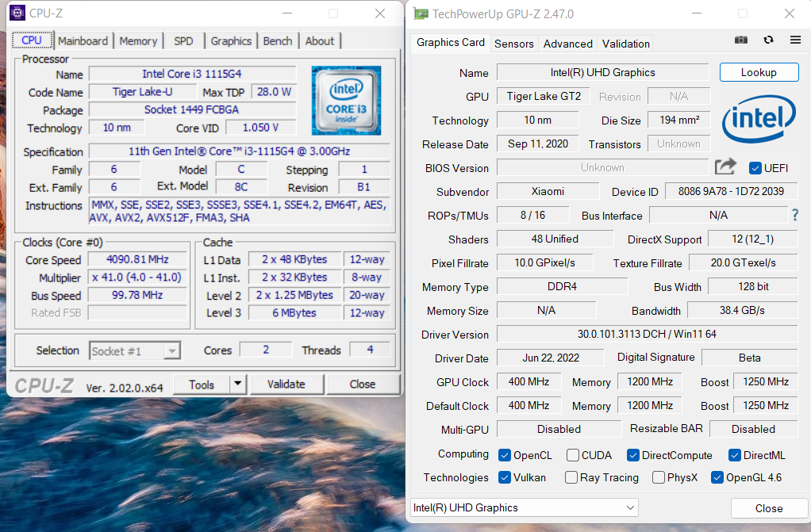Switch to the Mainboard tab in CPU-Z
Screen dimensions: 811x532
point(83,41)
